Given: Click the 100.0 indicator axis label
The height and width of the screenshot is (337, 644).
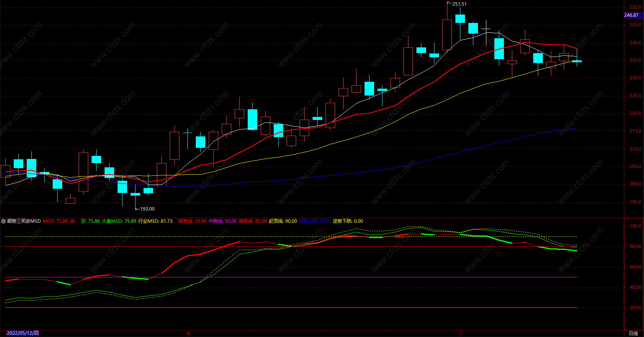Looking at the screenshot, I should click(x=636, y=226).
